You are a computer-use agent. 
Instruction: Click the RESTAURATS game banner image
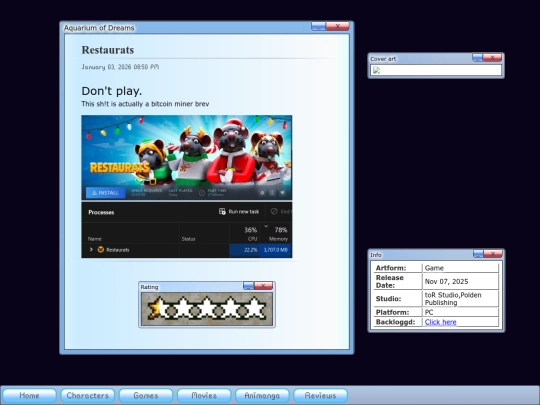(x=187, y=157)
